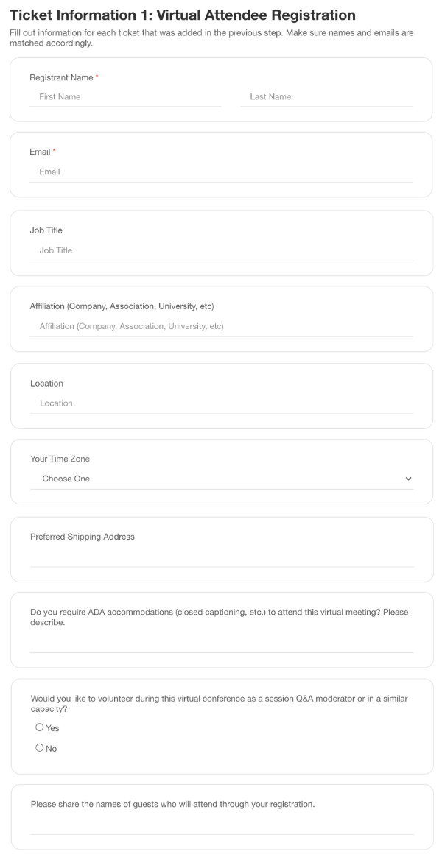Select No for volunteering option
Screen dimensions: 442x868
[40, 748]
